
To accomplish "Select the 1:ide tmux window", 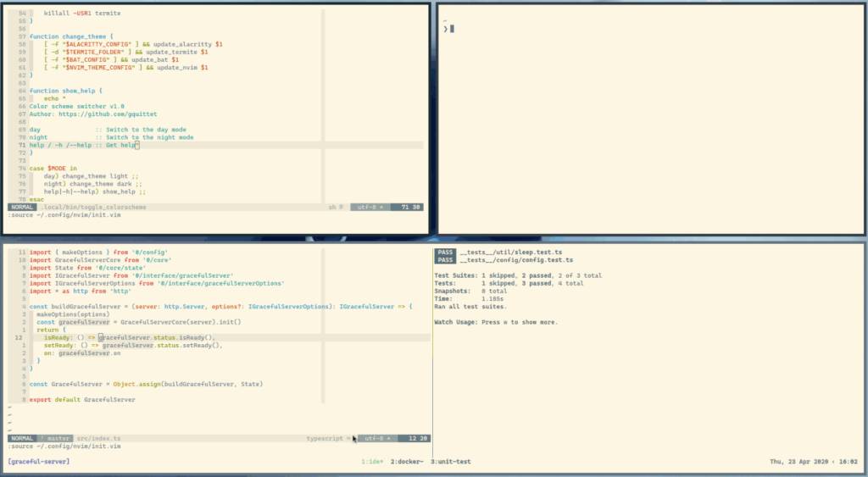I will tap(372, 462).
